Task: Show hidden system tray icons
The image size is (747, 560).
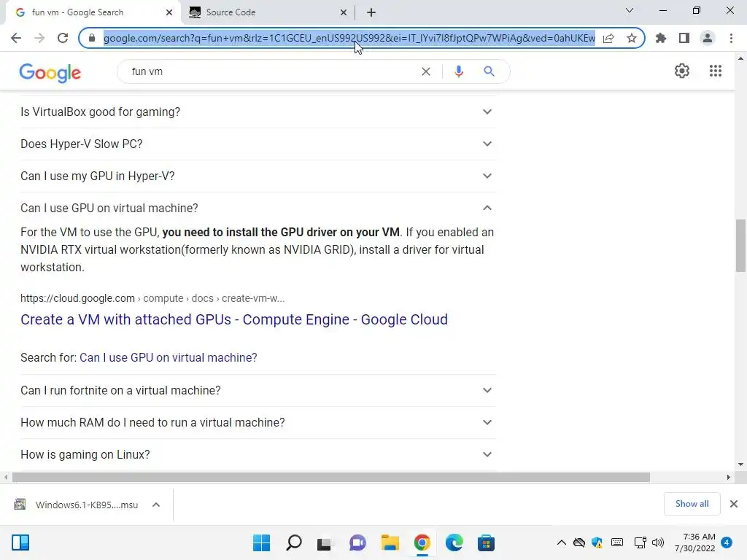Action: [x=561, y=542]
